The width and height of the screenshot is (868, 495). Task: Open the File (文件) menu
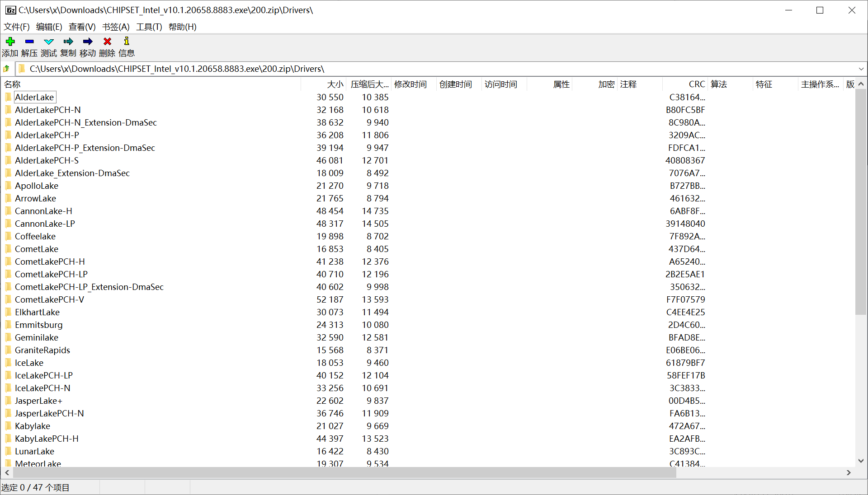17,27
